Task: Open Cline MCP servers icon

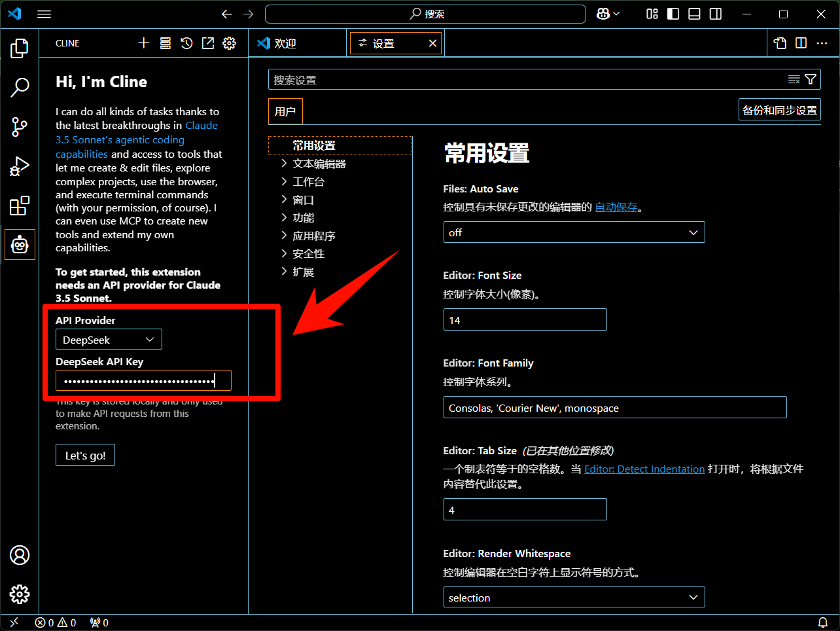Action: [166, 43]
